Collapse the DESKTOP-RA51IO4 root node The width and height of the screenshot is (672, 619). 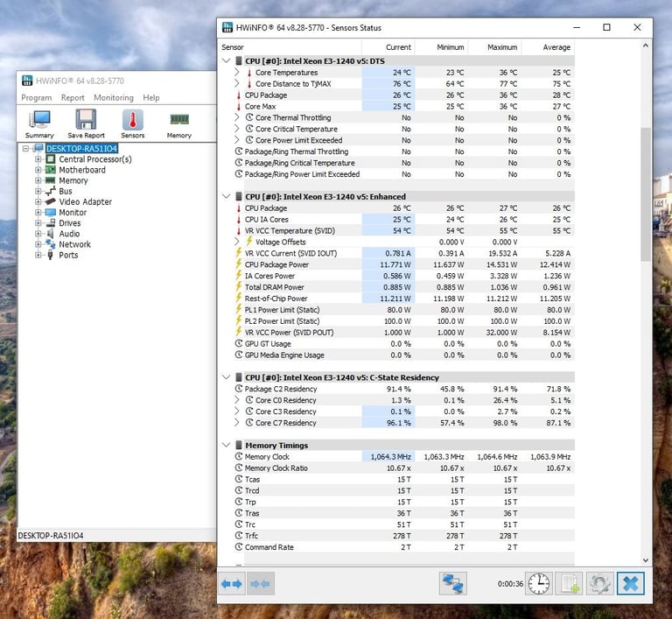tap(25, 149)
